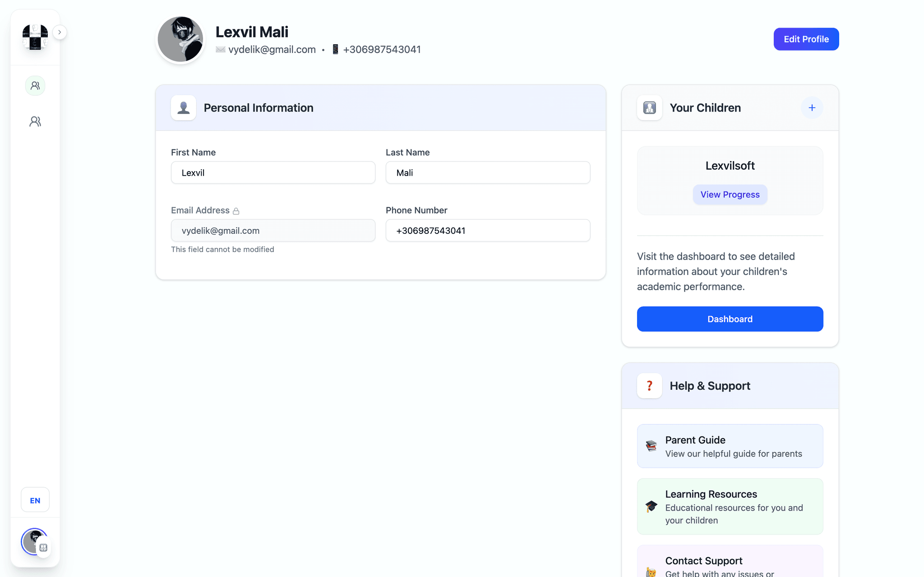Click the First Name input field
This screenshot has width=924, height=577.
[273, 172]
